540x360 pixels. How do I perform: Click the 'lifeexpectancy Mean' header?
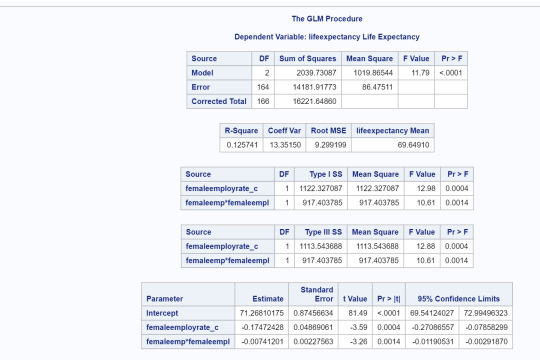[x=393, y=131]
